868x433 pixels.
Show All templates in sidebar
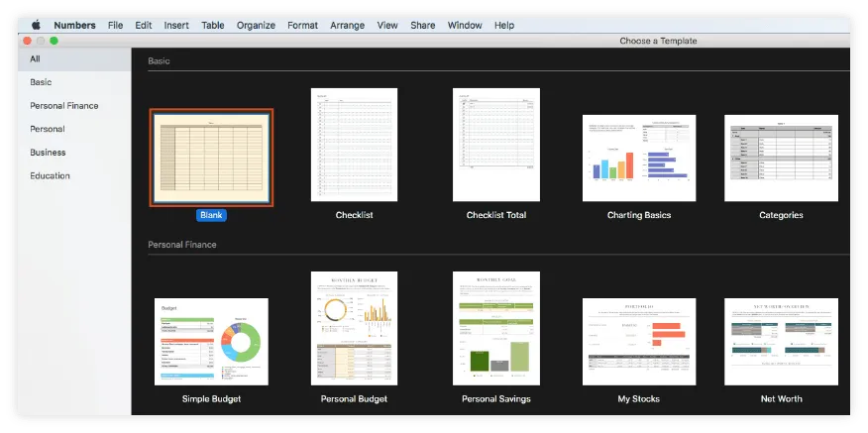pos(36,59)
